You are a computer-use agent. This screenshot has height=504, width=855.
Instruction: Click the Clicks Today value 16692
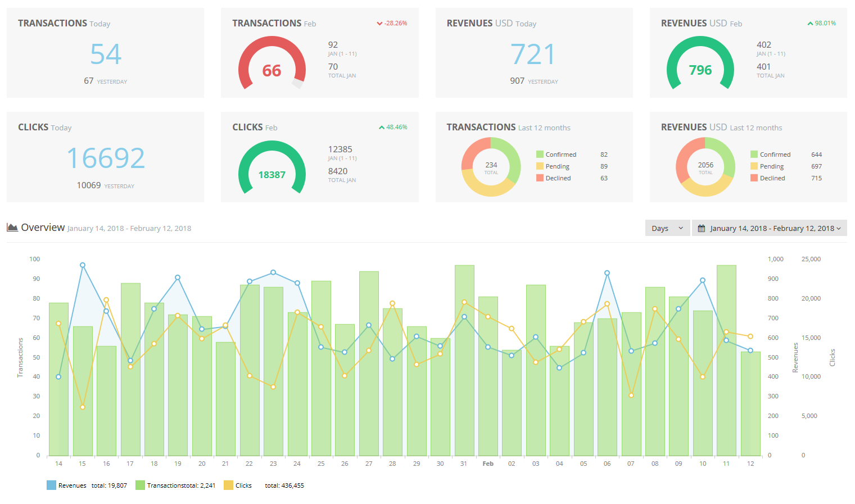click(x=106, y=158)
